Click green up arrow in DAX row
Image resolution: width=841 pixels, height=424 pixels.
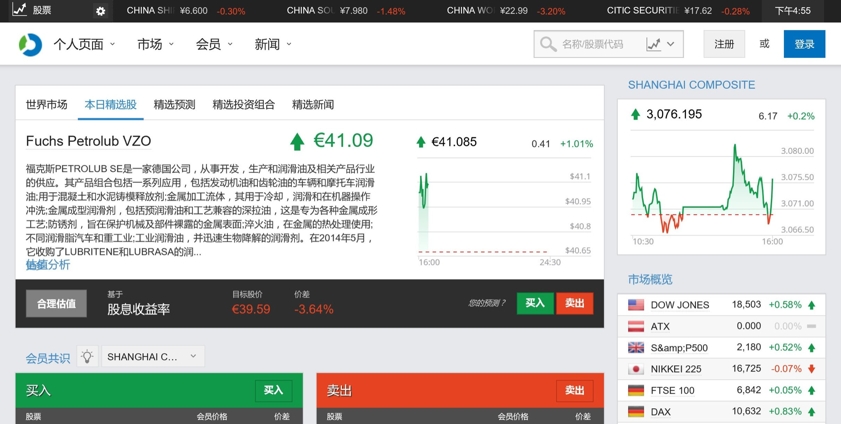(x=812, y=412)
